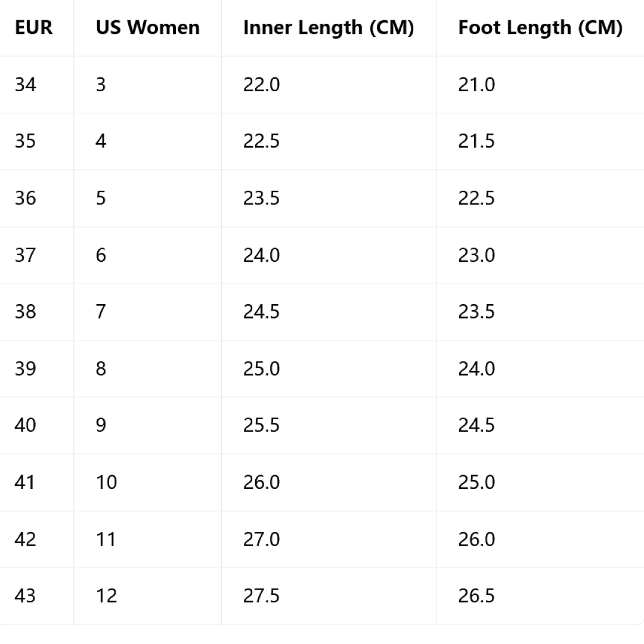Screen dimensions: 644x644
Task: Select inner length 27.0 value
Action: point(262,539)
